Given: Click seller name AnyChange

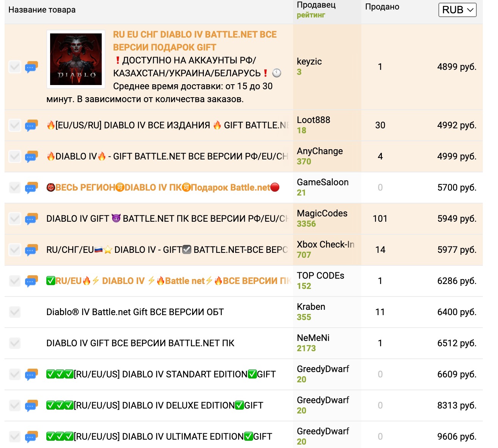Looking at the screenshot, I should (320, 151).
